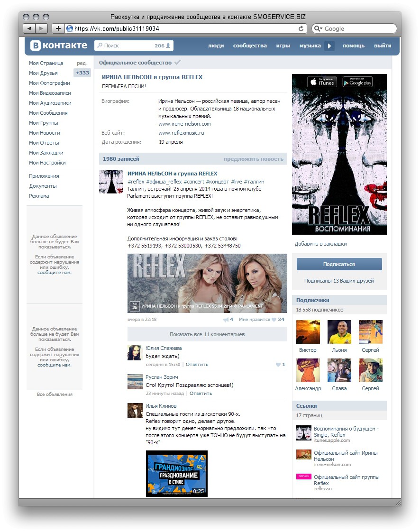This screenshot has height=532, width=420.
Task: Click the Подписаться button
Action: tap(339, 264)
